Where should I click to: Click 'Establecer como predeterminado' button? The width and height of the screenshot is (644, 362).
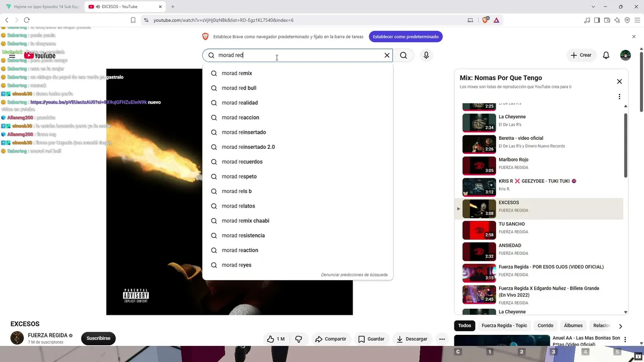[x=406, y=37]
